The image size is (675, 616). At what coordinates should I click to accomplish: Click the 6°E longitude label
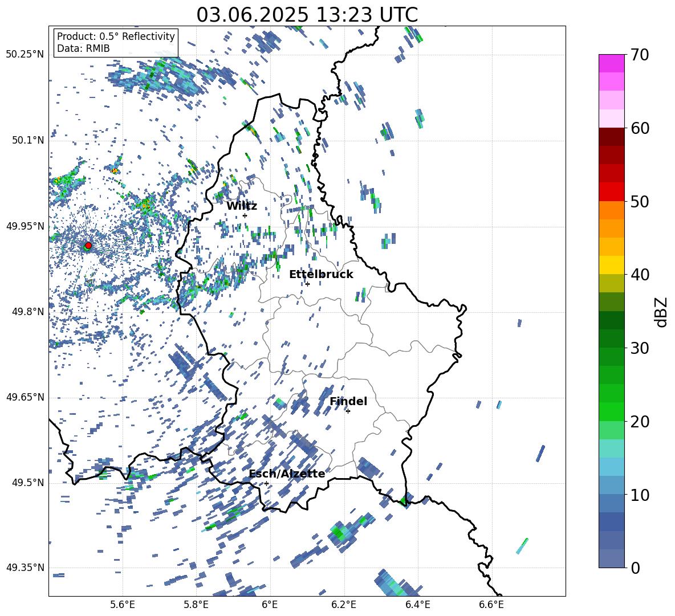[270, 605]
